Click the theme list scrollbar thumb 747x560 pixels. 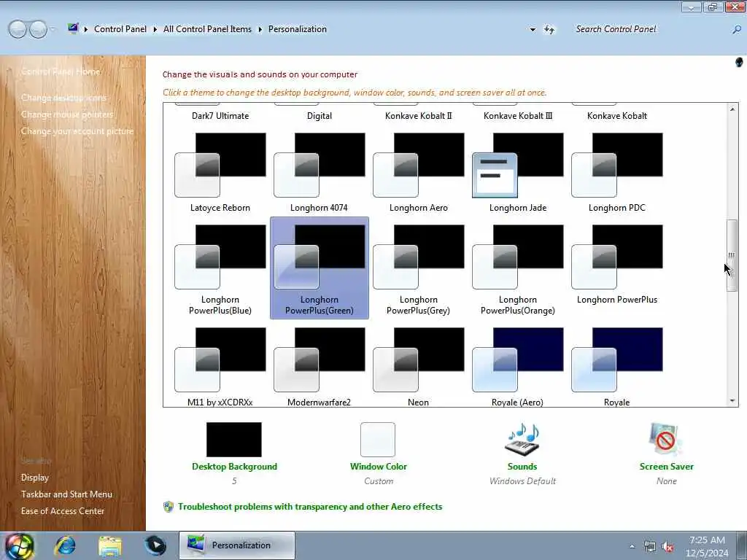click(732, 255)
